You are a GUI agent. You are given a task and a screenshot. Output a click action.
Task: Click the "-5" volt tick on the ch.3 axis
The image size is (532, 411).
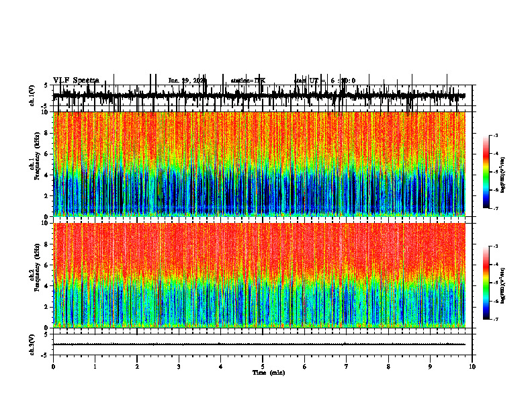[x=45, y=355]
